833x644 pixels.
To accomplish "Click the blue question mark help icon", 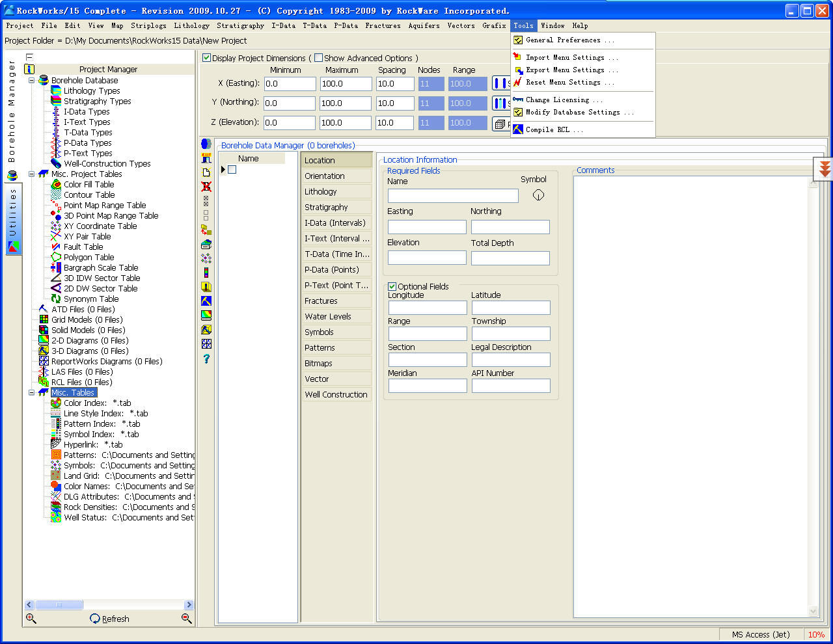I will (206, 358).
